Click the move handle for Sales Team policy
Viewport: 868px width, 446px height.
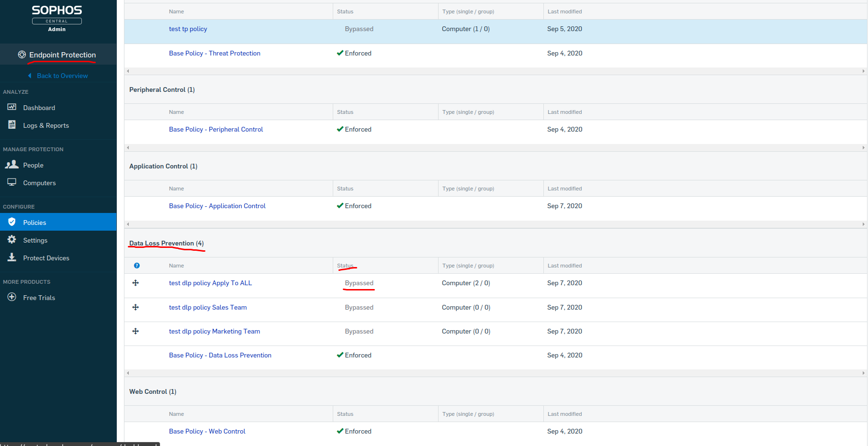(x=135, y=307)
